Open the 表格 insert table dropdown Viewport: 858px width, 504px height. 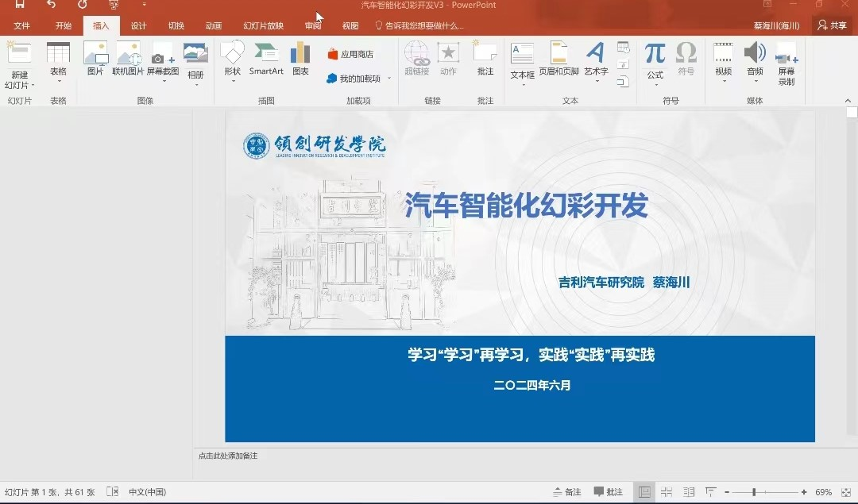pos(58,61)
